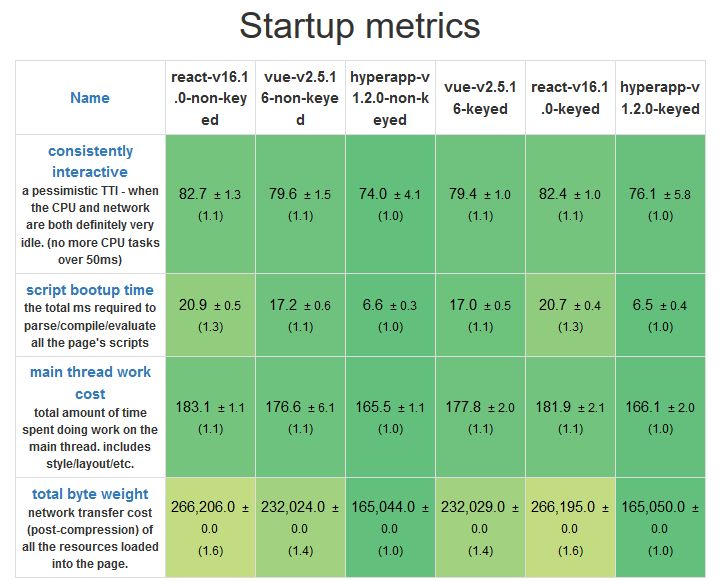Click the Name column header

(90, 98)
